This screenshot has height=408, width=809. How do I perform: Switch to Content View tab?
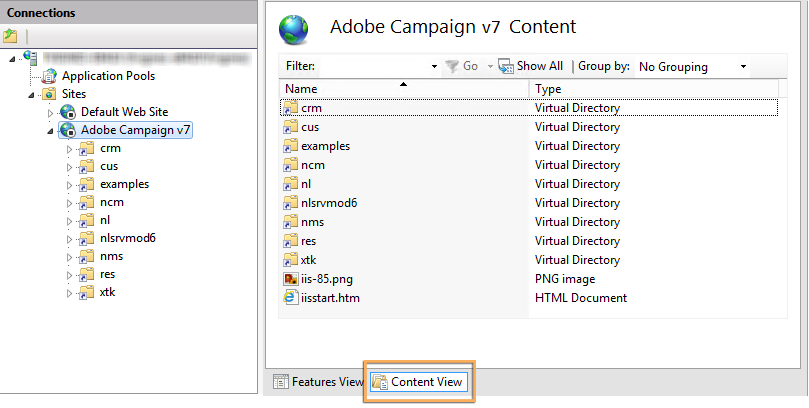(x=419, y=382)
